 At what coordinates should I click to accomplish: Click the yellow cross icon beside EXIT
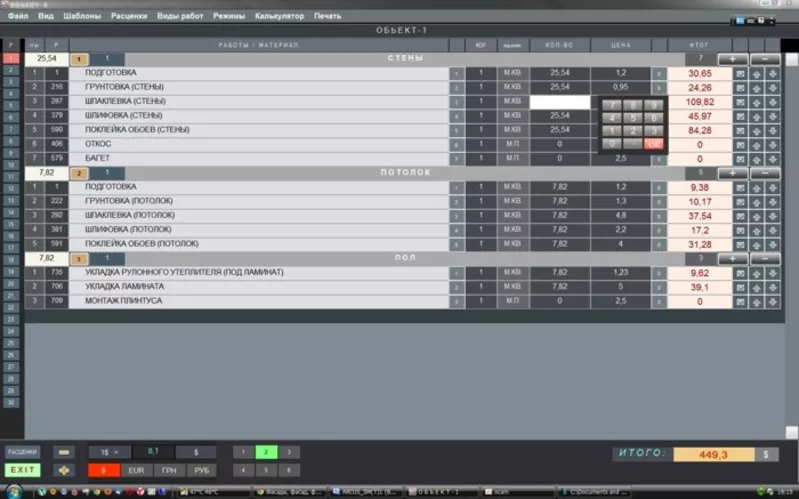[64, 470]
